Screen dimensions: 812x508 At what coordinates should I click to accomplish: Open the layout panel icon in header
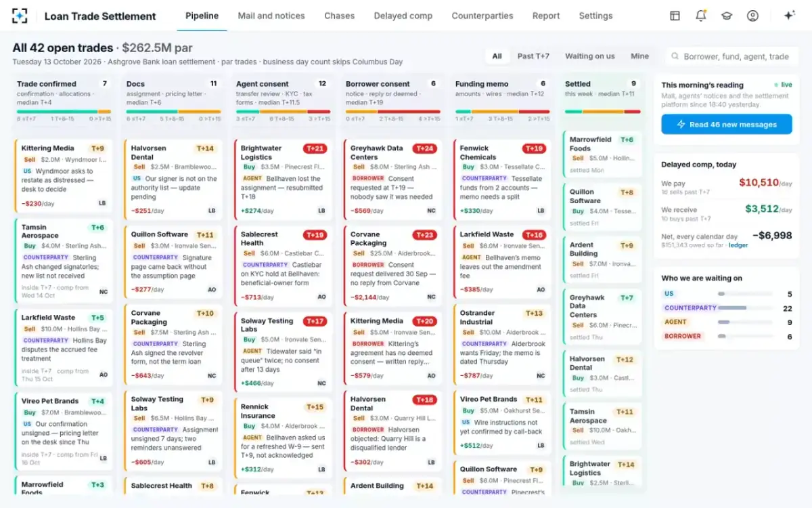click(675, 16)
